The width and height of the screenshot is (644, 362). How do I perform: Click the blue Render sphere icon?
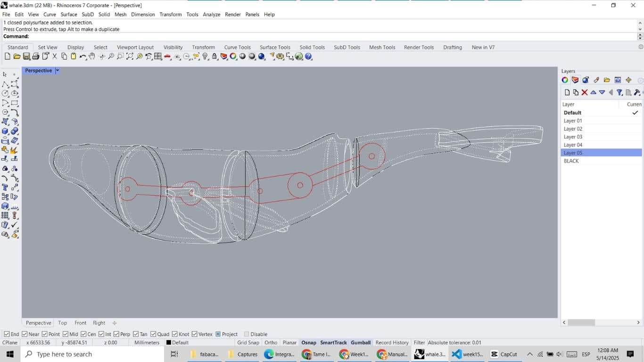point(262,57)
